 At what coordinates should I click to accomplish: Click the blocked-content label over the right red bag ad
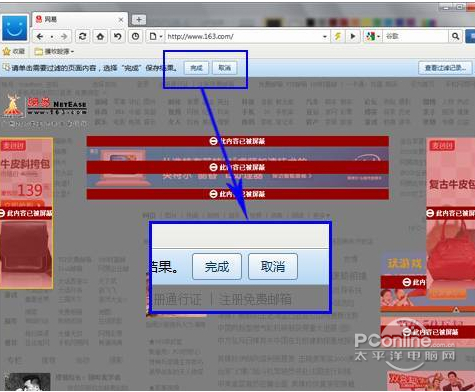pos(451,213)
